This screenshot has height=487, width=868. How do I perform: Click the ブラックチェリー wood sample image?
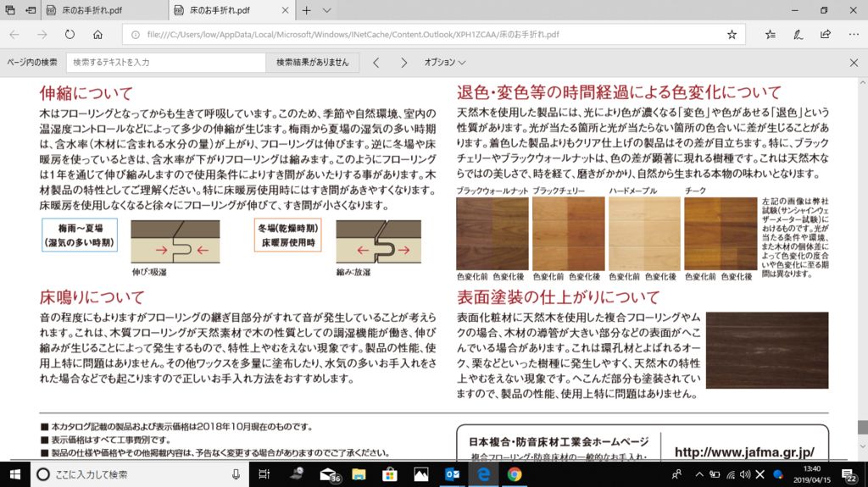[x=569, y=234]
